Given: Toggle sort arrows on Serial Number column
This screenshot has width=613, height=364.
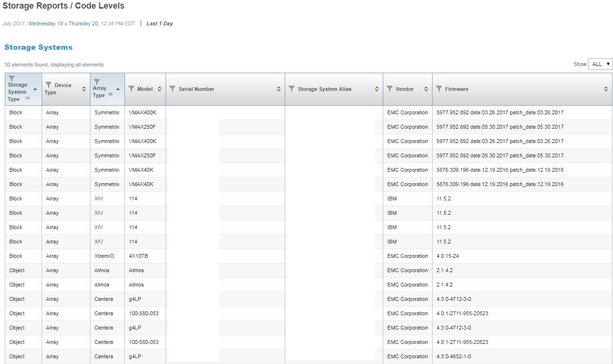Looking at the screenshot, I should click(x=279, y=89).
